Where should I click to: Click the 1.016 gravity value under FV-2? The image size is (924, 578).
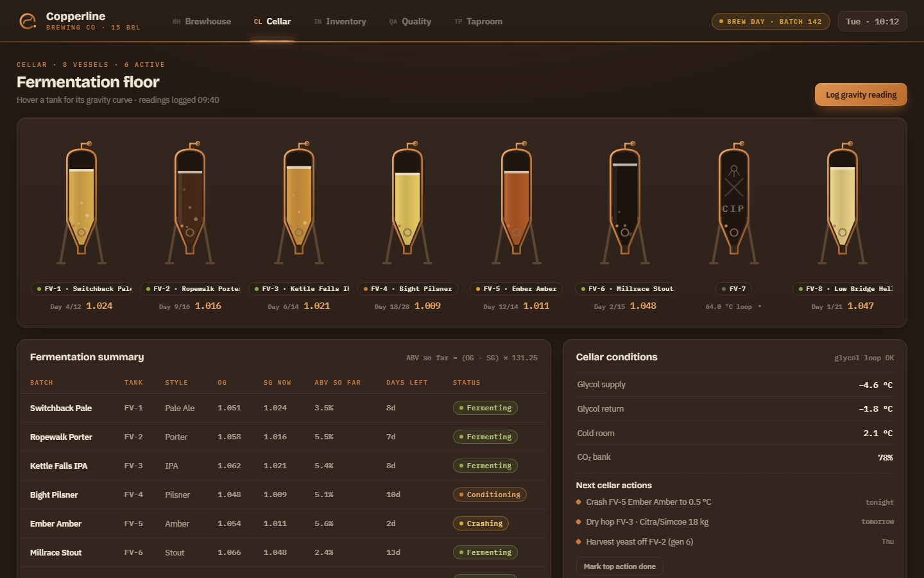click(208, 306)
